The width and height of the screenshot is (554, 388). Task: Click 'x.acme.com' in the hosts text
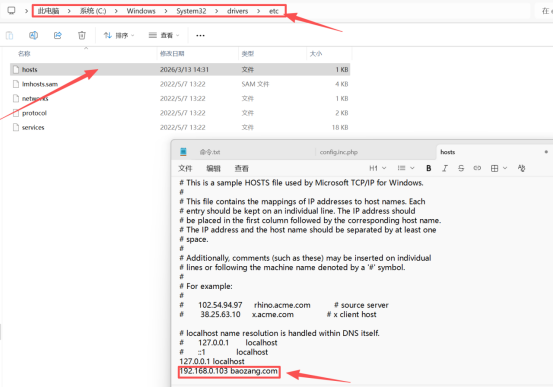tap(272, 314)
